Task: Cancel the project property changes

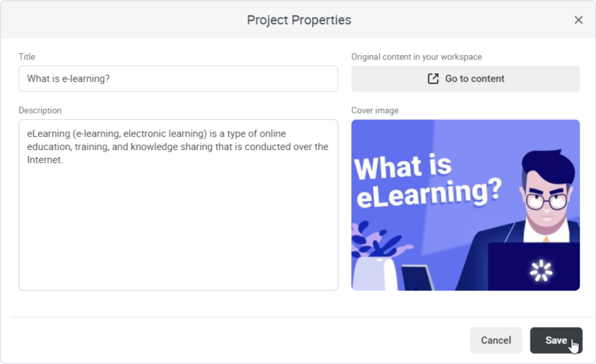Action: pos(496,340)
